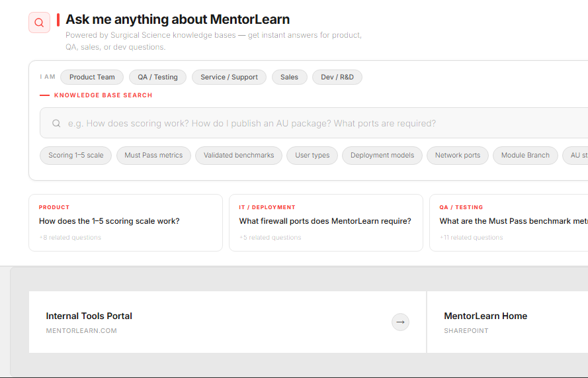Select the Dev / R&D role chip
588x378 pixels.
(x=337, y=77)
